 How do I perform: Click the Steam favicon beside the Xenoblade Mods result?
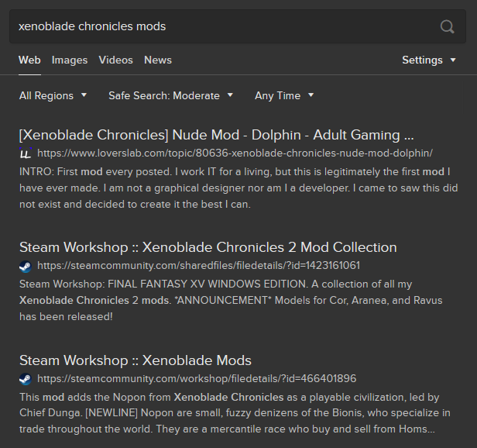tap(26, 379)
